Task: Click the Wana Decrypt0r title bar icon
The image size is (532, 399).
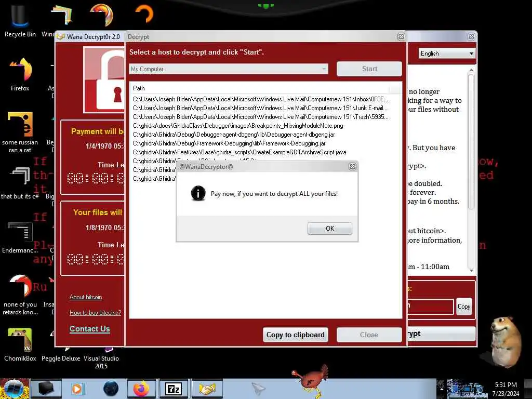Action: tap(60, 37)
